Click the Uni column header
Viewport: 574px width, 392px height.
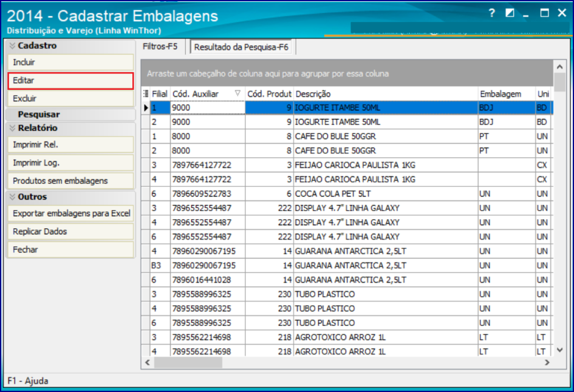click(544, 94)
